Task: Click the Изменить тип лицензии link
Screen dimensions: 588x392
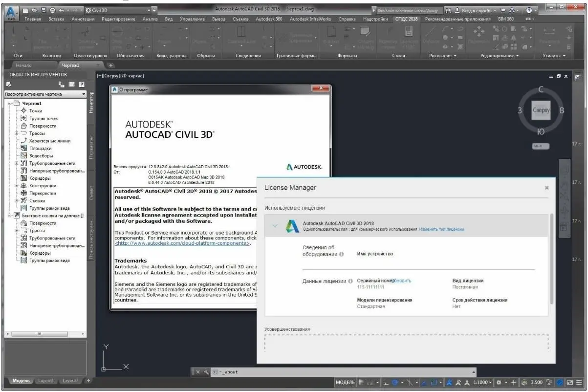Action: point(441,229)
